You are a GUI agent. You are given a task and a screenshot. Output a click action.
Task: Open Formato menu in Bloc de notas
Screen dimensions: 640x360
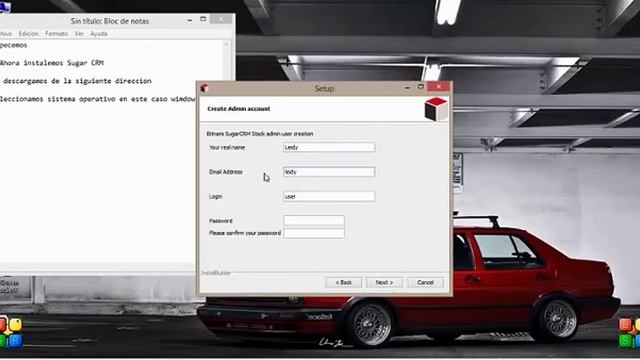pos(56,33)
